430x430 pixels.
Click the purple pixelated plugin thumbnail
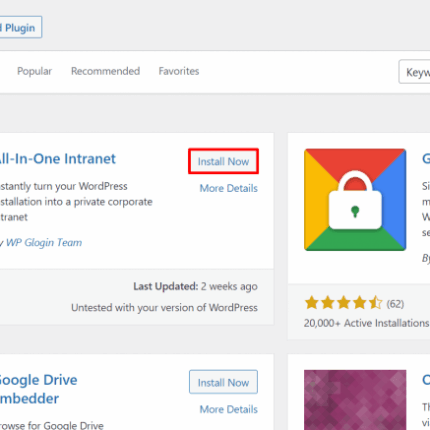[355, 400]
